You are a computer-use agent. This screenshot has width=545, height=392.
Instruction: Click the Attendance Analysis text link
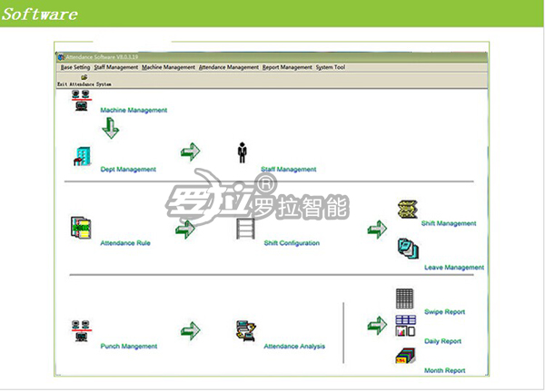[294, 347]
